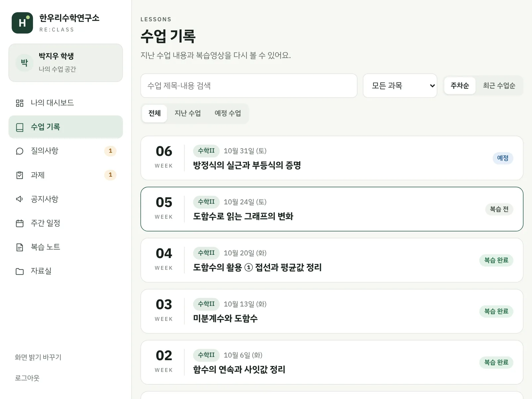Open the 박지우 학생 profile card

click(x=66, y=63)
